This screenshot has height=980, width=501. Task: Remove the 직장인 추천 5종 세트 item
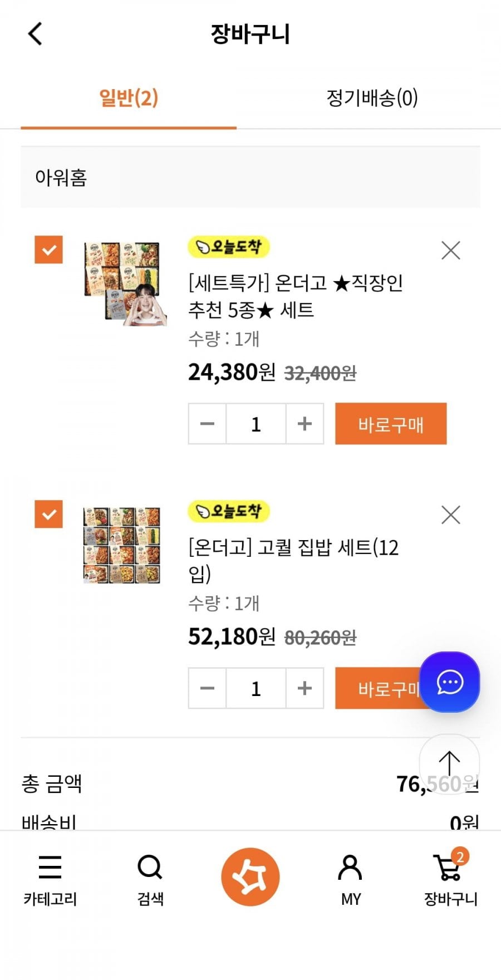(450, 251)
